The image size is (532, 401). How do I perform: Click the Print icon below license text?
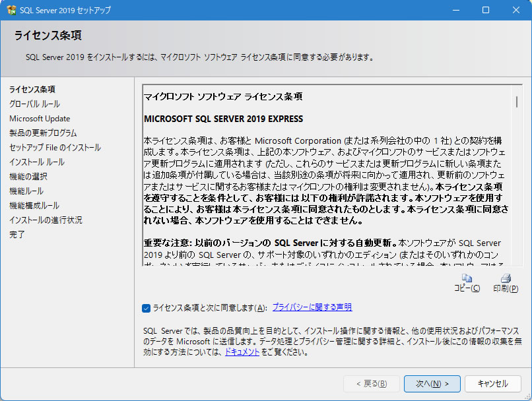[x=506, y=278]
